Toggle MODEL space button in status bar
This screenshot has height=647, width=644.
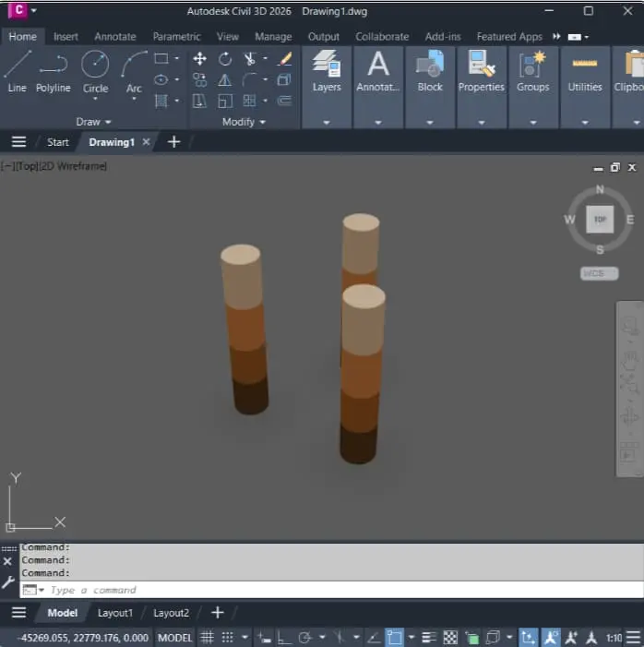coord(175,638)
